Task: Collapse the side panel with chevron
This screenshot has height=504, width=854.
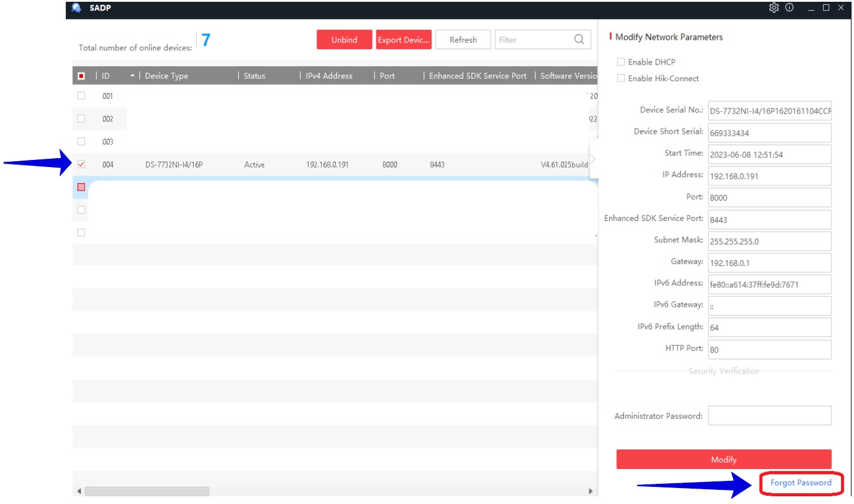Action: click(x=593, y=159)
